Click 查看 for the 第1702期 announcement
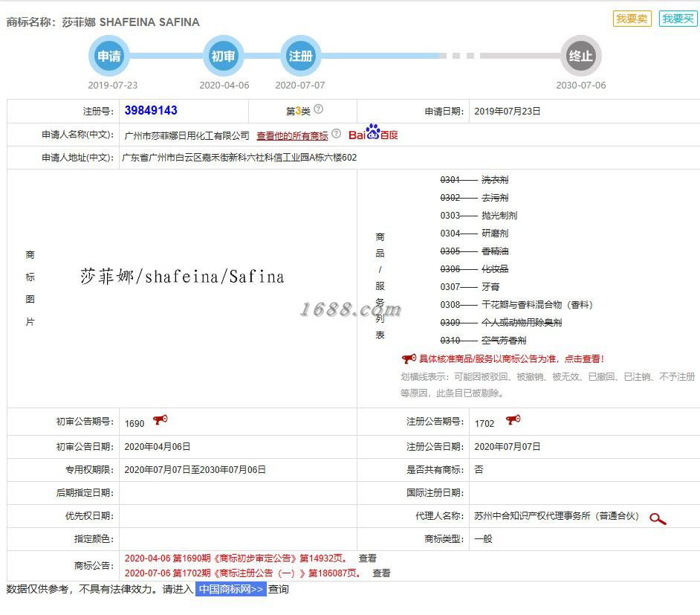Viewport: 700px width, 615px height. coord(381,573)
